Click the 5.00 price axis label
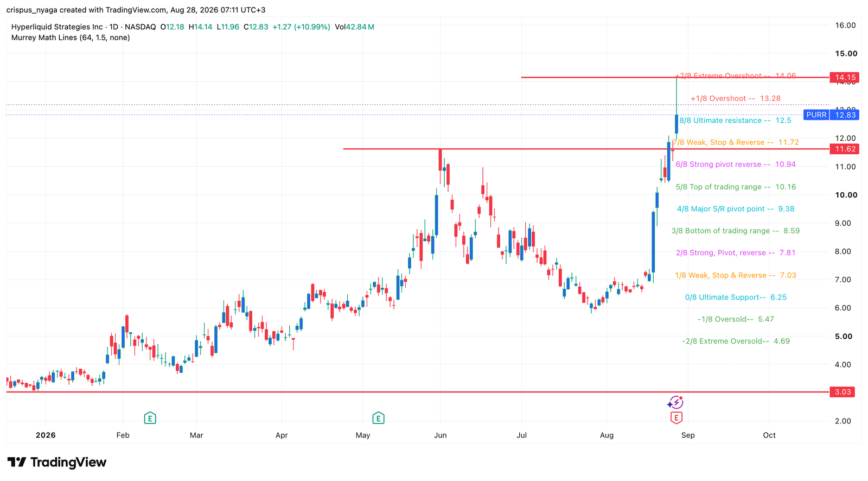The image size is (868, 481). 844,336
